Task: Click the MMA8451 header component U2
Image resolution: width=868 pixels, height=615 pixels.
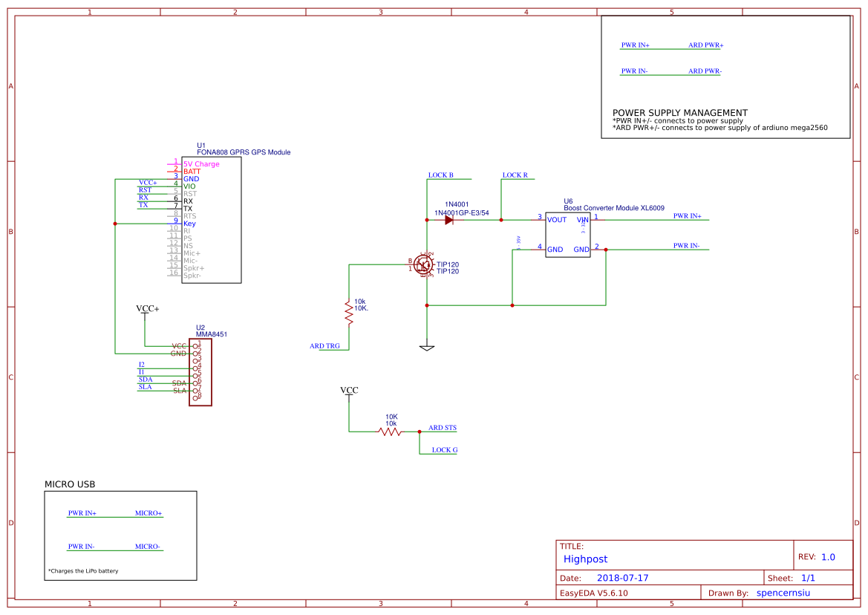Action: (x=200, y=372)
